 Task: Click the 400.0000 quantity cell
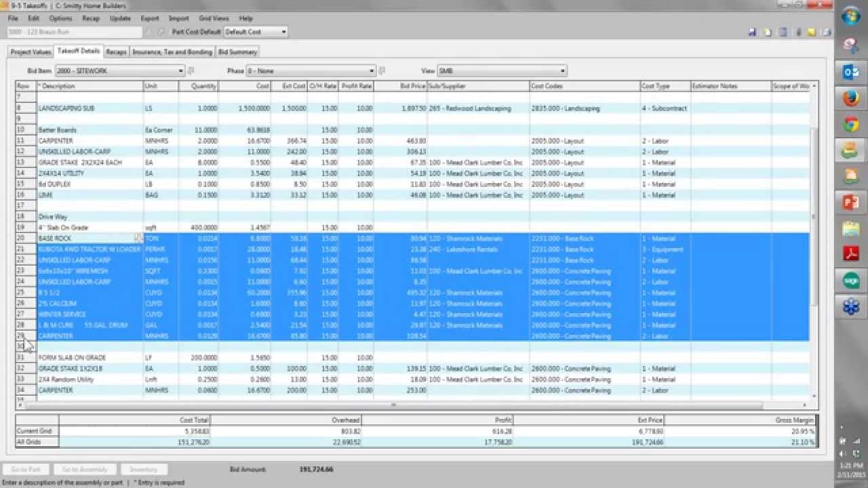(198, 228)
